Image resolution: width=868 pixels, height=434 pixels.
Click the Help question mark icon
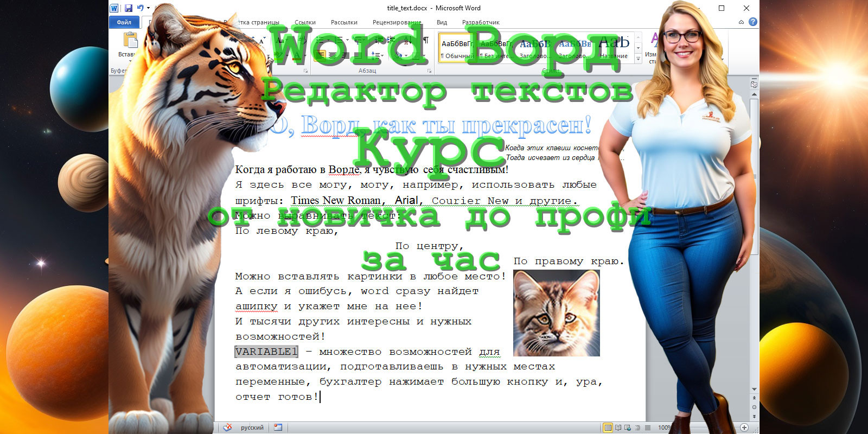tap(752, 22)
